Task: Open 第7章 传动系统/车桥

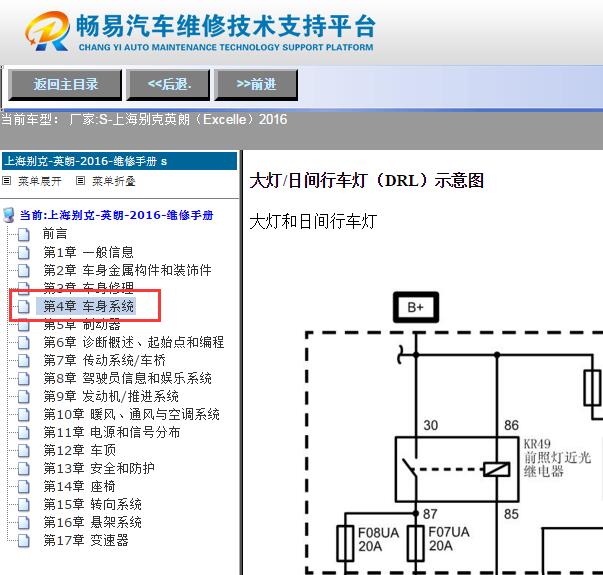Action: click(105, 360)
